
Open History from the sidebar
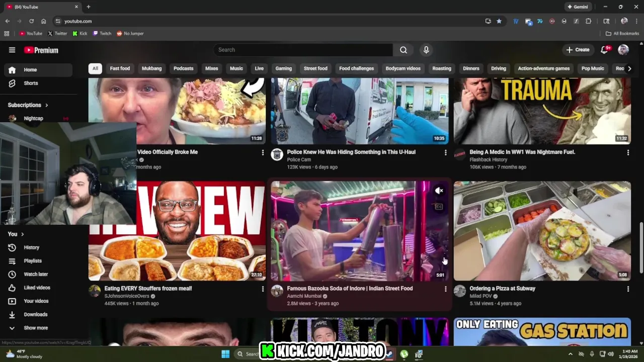(x=31, y=247)
